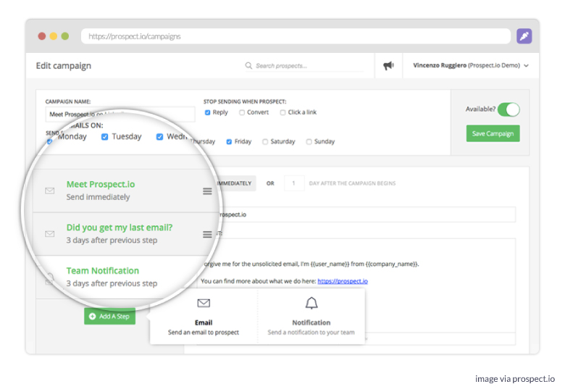Image resolution: width=565 pixels, height=392 pixels.
Task: Open the megaphone announcements icon
Action: [x=388, y=65]
